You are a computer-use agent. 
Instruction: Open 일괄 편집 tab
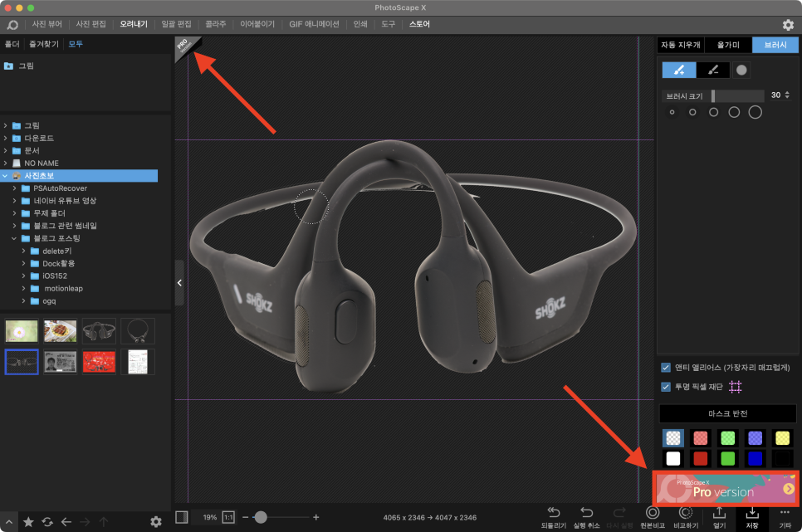click(x=177, y=24)
